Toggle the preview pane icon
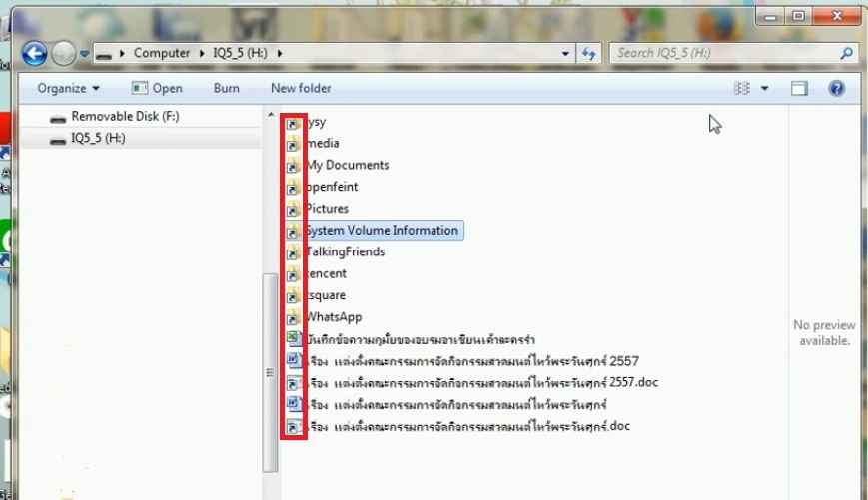The image size is (868, 500). coord(799,89)
